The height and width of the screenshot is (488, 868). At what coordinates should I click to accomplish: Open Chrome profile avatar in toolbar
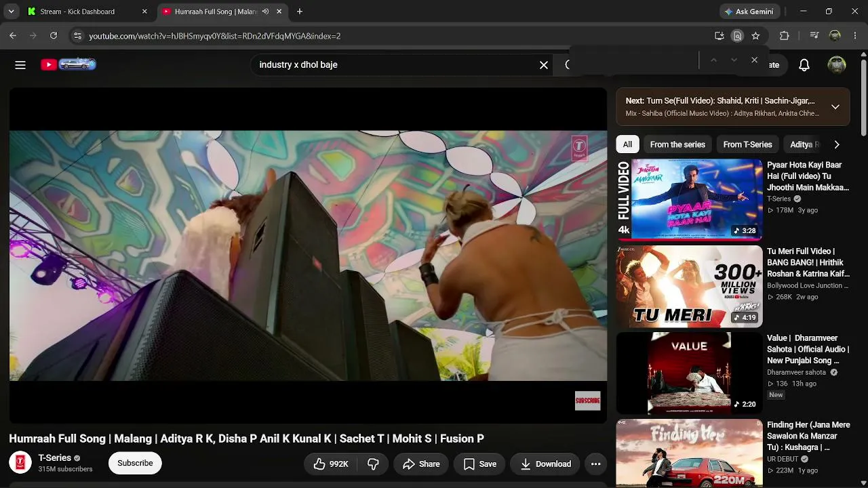coord(835,36)
